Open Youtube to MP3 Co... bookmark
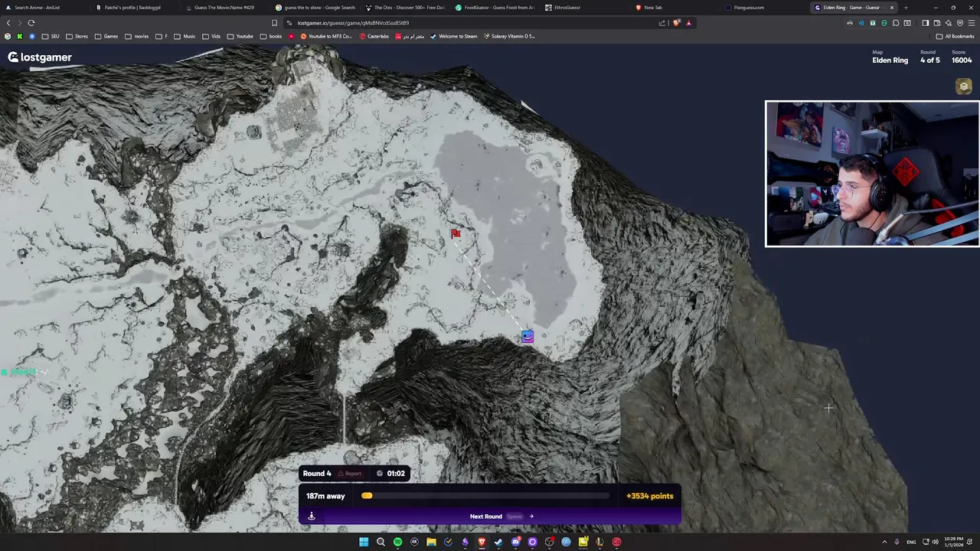Image resolution: width=980 pixels, height=551 pixels. tap(327, 36)
